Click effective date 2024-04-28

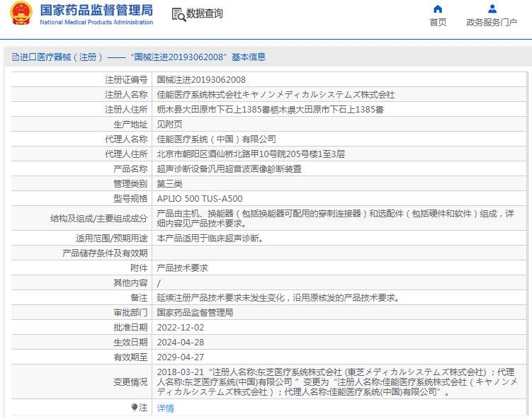click(x=181, y=343)
